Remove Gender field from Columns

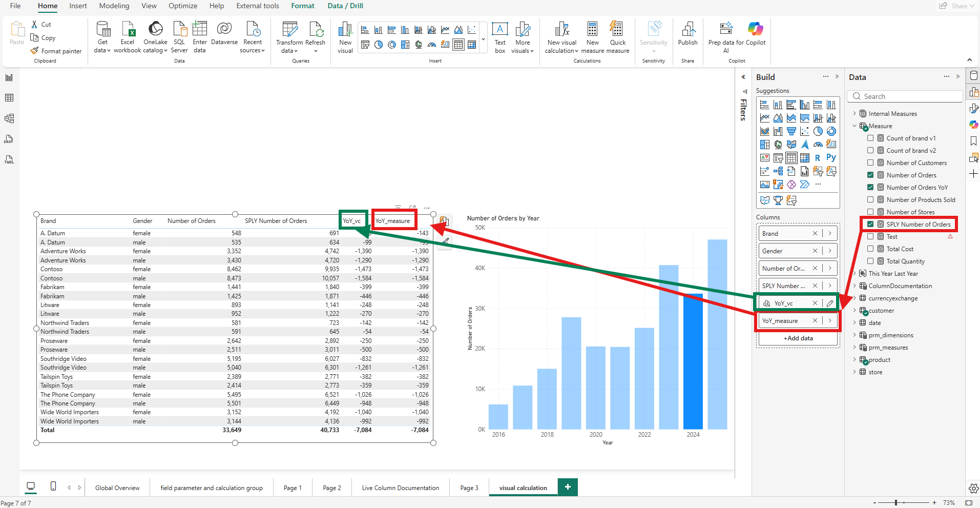point(815,251)
